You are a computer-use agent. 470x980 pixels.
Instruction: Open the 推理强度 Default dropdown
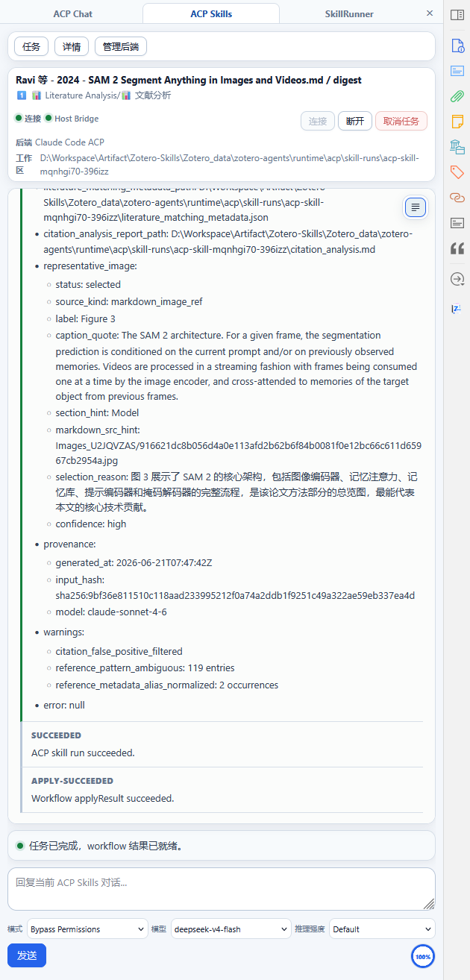tap(382, 929)
